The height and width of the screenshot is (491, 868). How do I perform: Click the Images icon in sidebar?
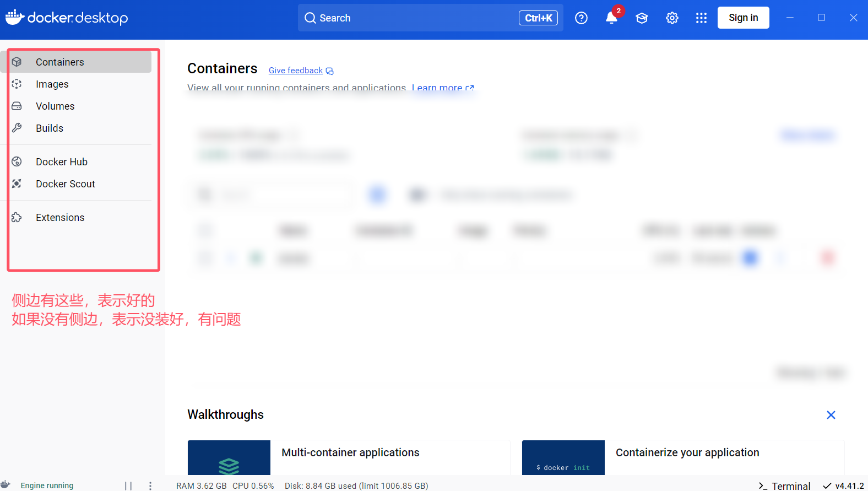tap(17, 84)
